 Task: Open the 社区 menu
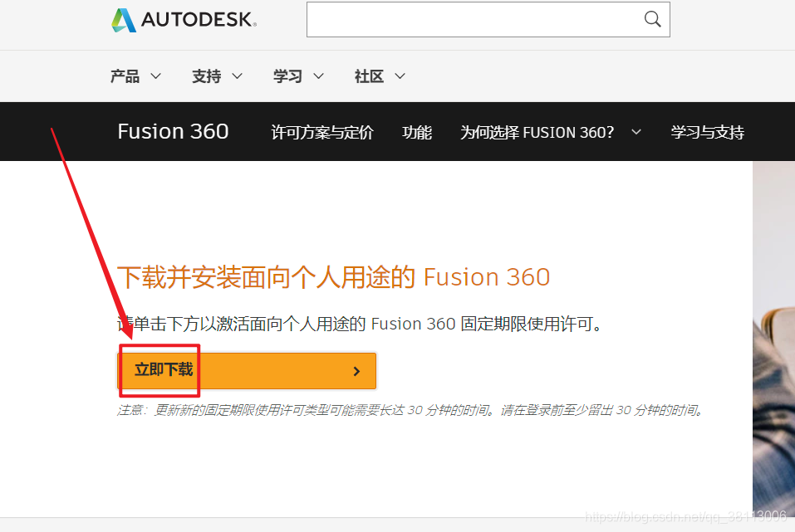pyautogui.click(x=369, y=76)
